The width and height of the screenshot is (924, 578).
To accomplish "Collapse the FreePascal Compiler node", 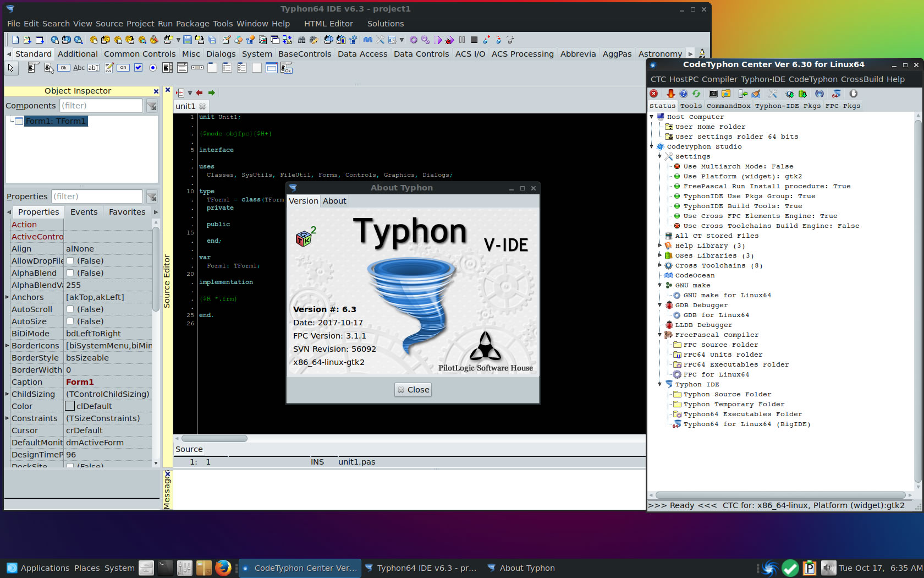I will (x=660, y=335).
